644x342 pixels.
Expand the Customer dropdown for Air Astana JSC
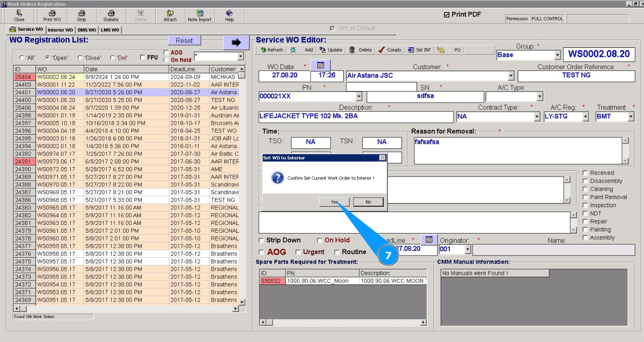click(x=511, y=76)
